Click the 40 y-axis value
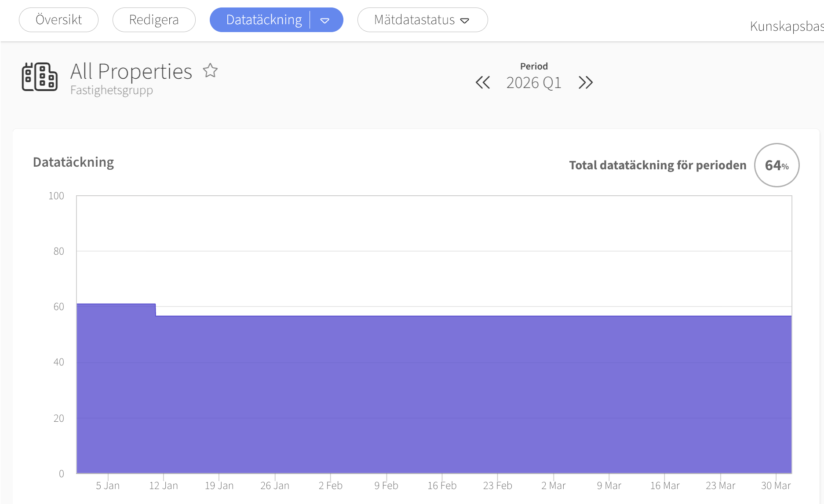 pyautogui.click(x=58, y=362)
